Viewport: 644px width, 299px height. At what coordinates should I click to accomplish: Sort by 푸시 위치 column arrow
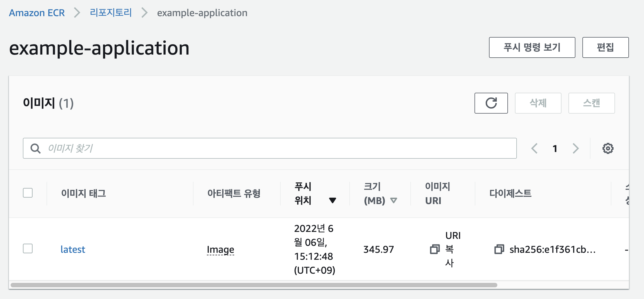click(332, 200)
